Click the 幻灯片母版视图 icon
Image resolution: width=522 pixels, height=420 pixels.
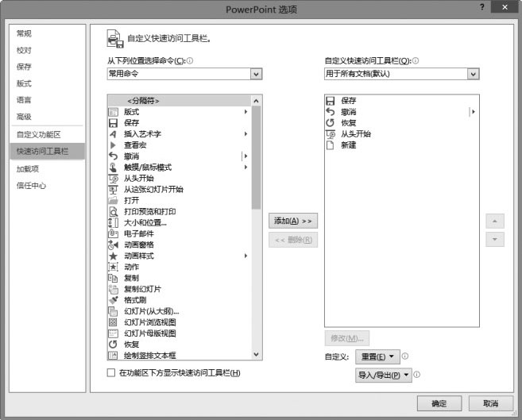113,333
